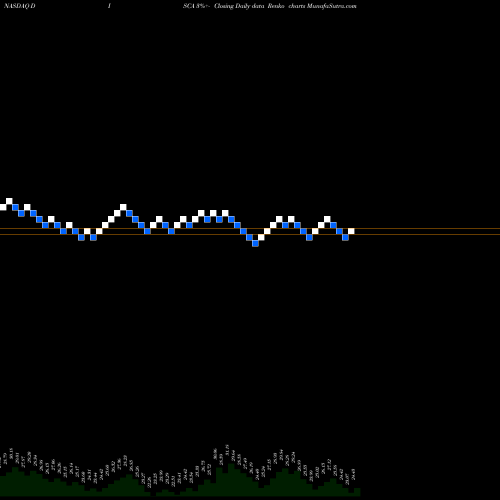This screenshot has width=500, height=500.
Task: Click the lower orange horizontal price line
Action: [250, 235]
